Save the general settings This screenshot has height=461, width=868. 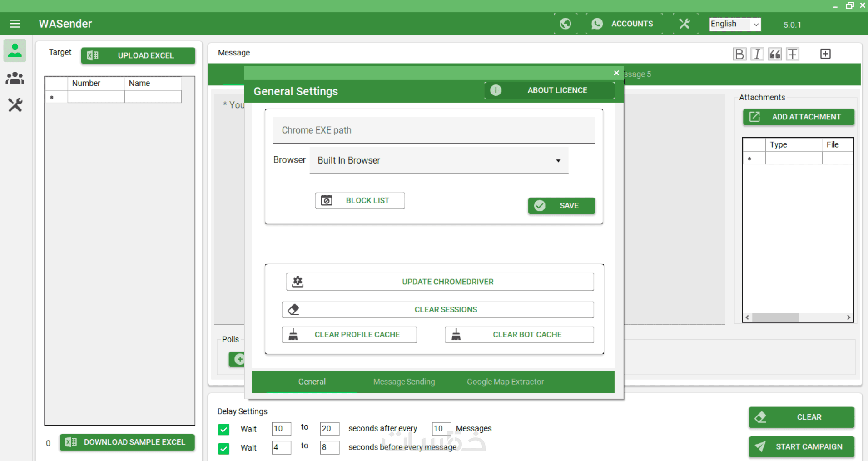(x=561, y=206)
